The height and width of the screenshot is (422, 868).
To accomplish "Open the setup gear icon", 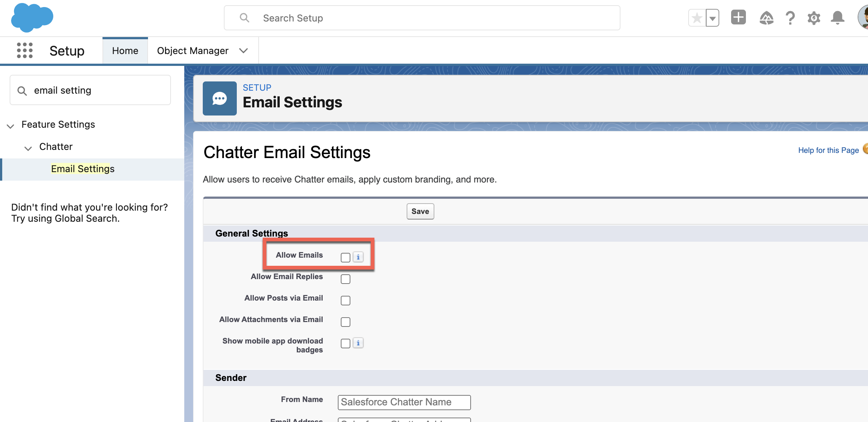I will [x=814, y=18].
